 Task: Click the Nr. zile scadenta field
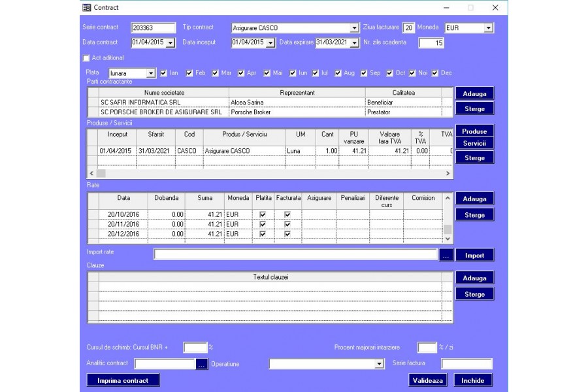coord(431,42)
